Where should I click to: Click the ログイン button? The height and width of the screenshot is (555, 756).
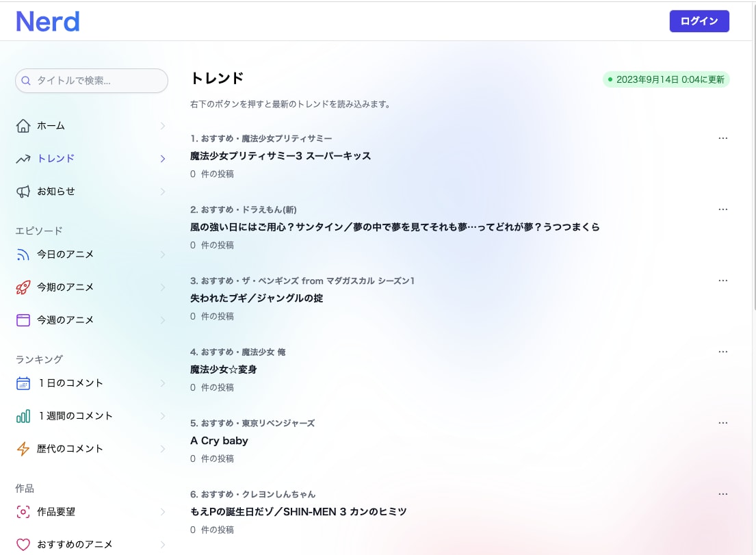[699, 21]
